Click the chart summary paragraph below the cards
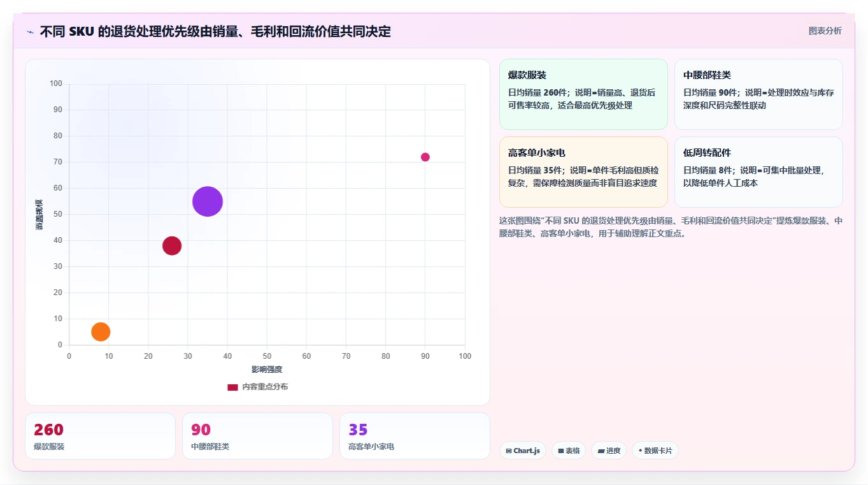The height and width of the screenshot is (485, 868). click(671, 227)
